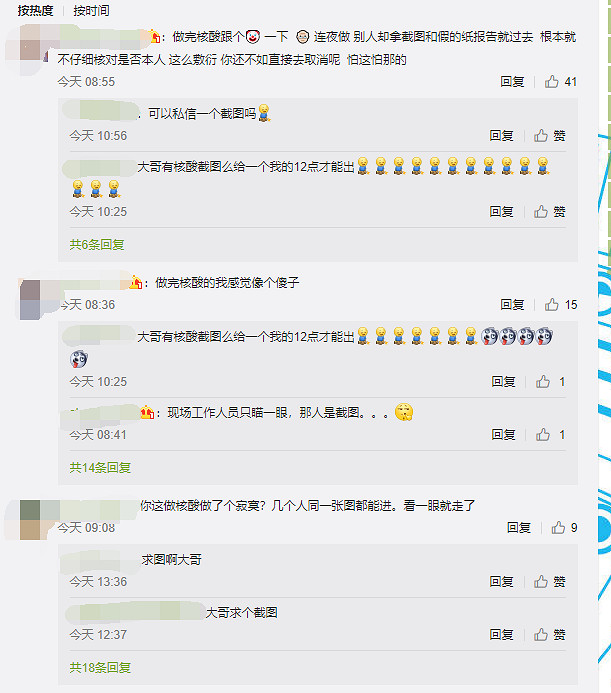Sort comments by 按时间

tap(92, 10)
